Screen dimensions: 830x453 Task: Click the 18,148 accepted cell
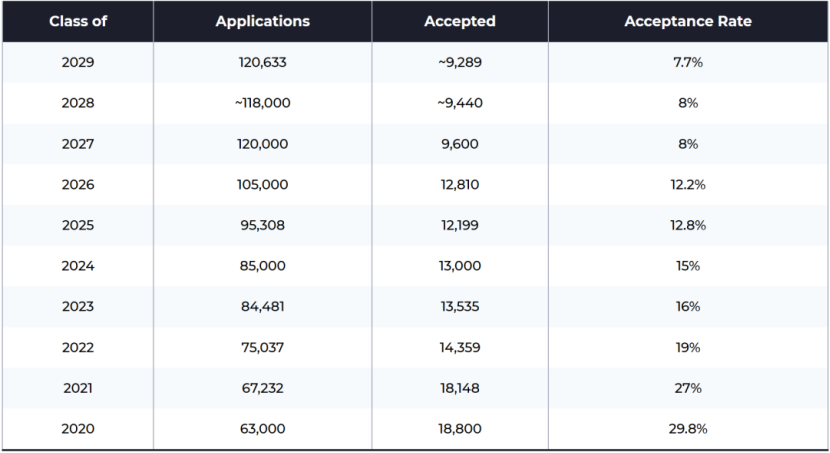(459, 388)
